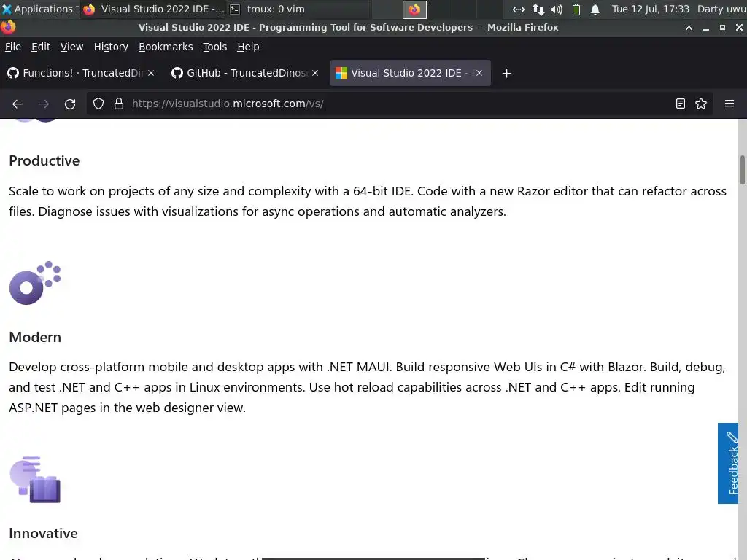Click the network transfer arrows tray icon
The width and height of the screenshot is (747, 560).
point(538,9)
